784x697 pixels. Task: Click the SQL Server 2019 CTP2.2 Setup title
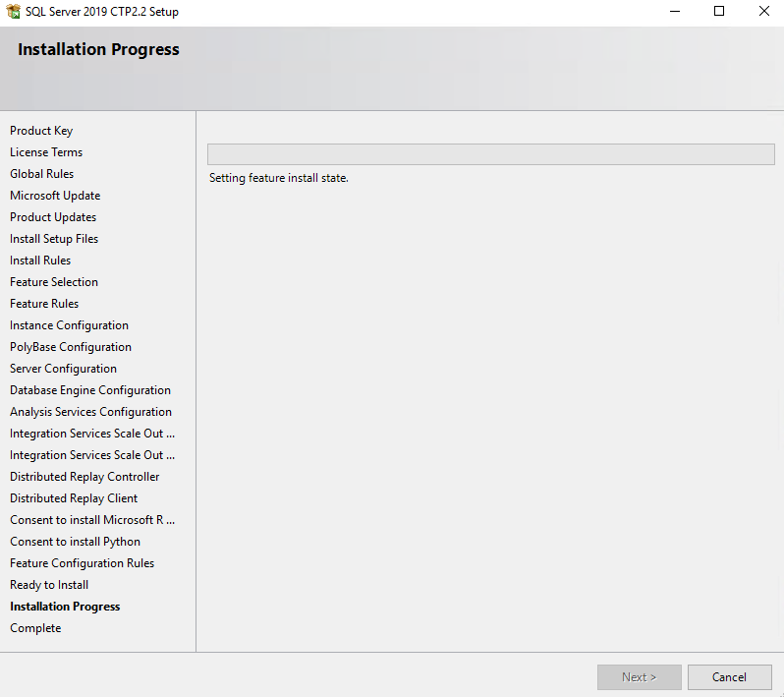(x=102, y=12)
